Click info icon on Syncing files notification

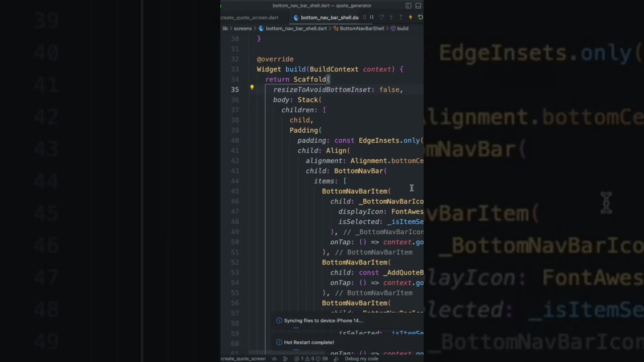279,320
